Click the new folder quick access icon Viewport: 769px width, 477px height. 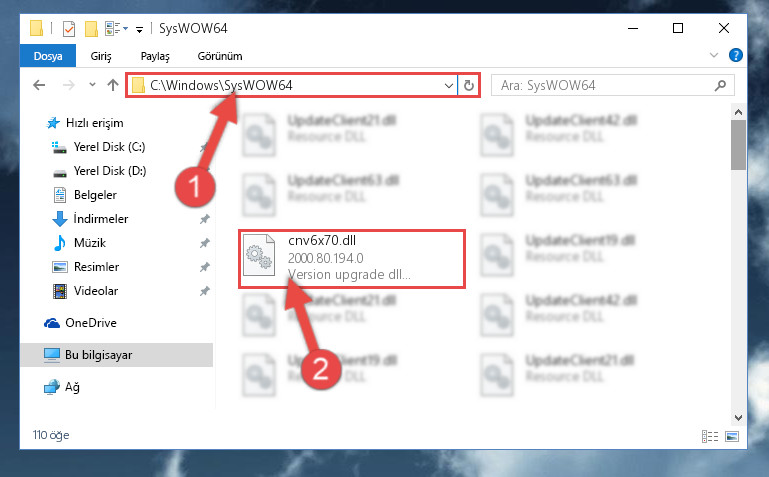tap(91, 29)
